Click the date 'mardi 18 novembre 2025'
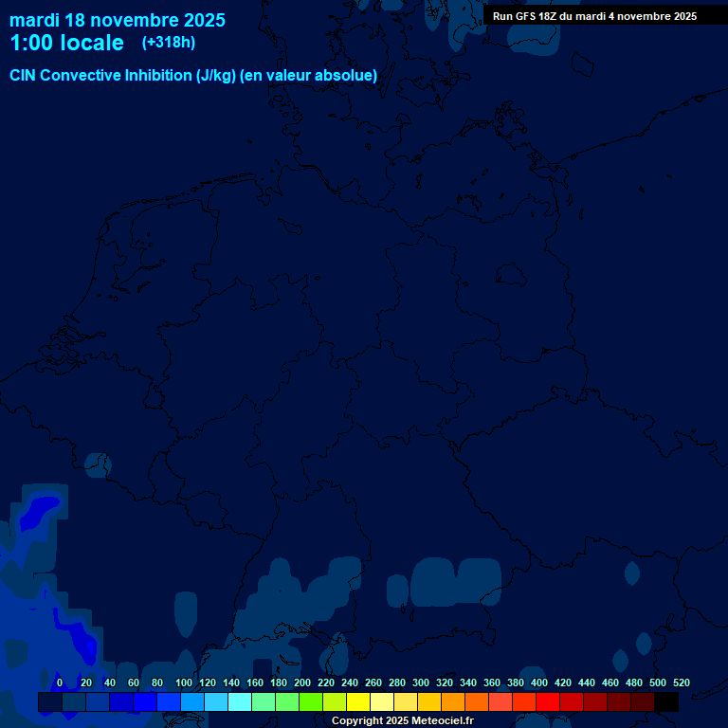The height and width of the screenshot is (728, 728). click(118, 21)
